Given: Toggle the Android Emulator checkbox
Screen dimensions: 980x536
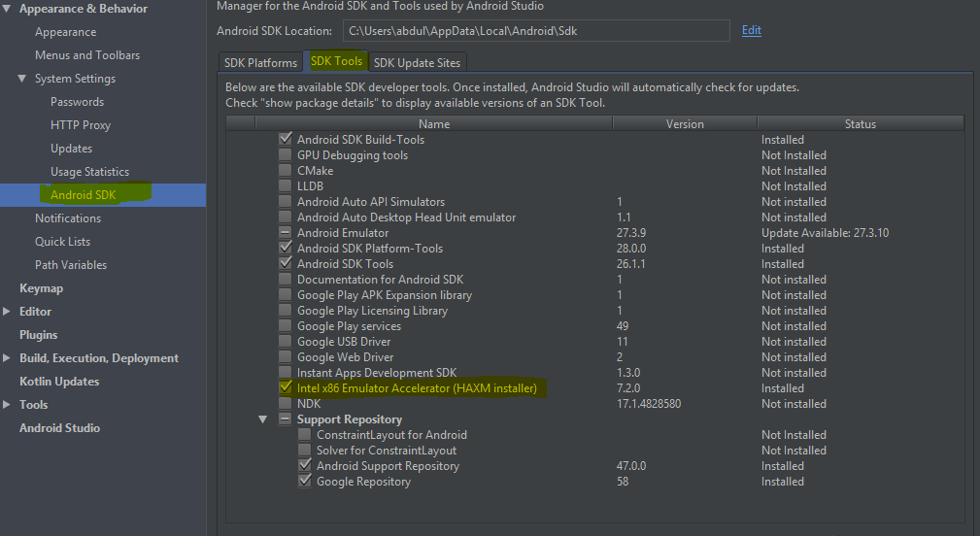Looking at the screenshot, I should pos(285,232).
